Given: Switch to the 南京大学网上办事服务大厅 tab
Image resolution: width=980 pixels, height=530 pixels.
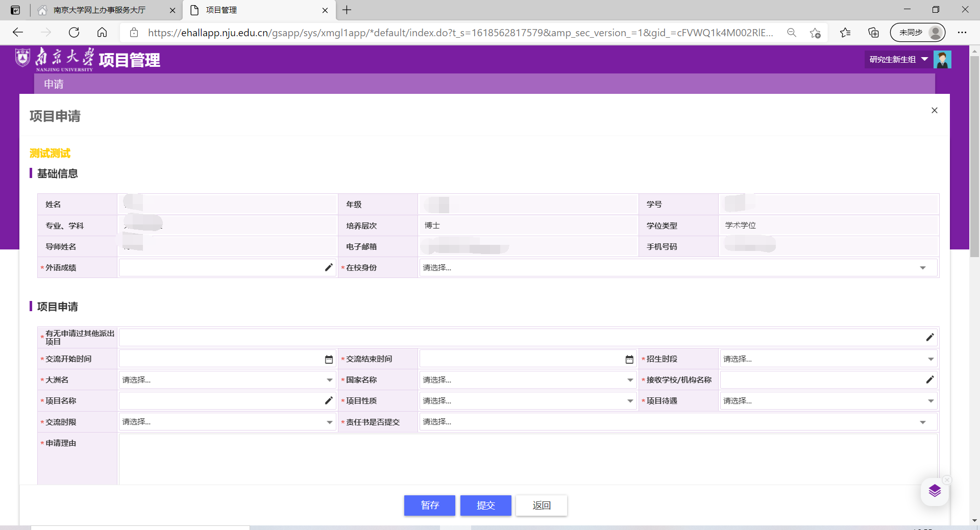Looking at the screenshot, I should (x=100, y=10).
